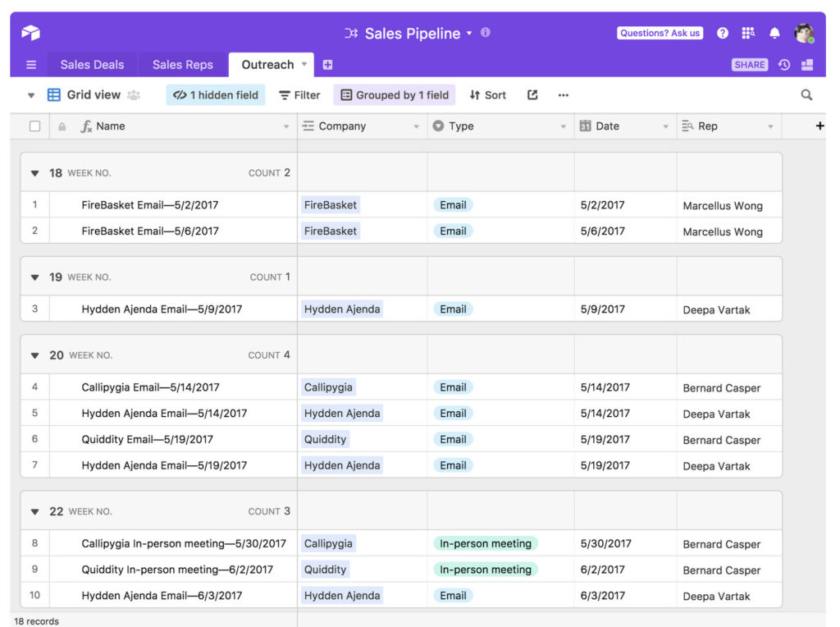
Task: Click the lock icon in header row
Action: point(62,126)
